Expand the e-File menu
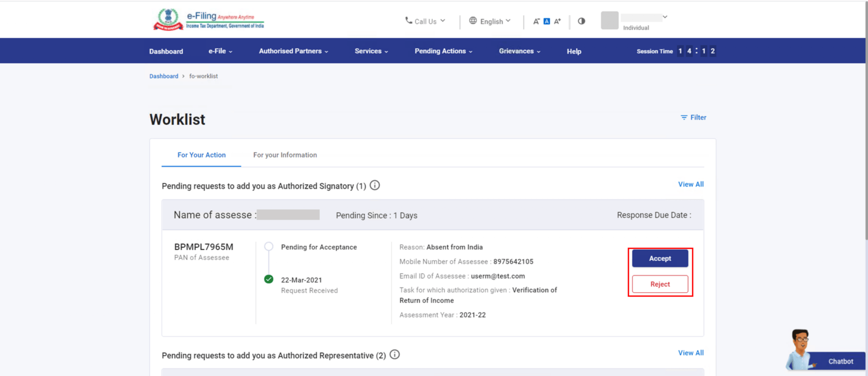868x376 pixels. (x=220, y=51)
